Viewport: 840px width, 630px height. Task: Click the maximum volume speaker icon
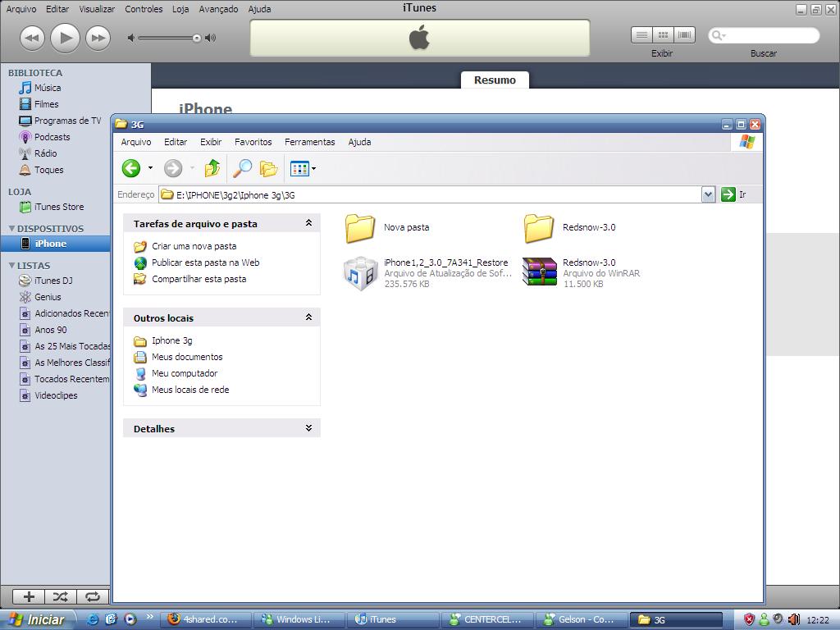tap(211, 38)
